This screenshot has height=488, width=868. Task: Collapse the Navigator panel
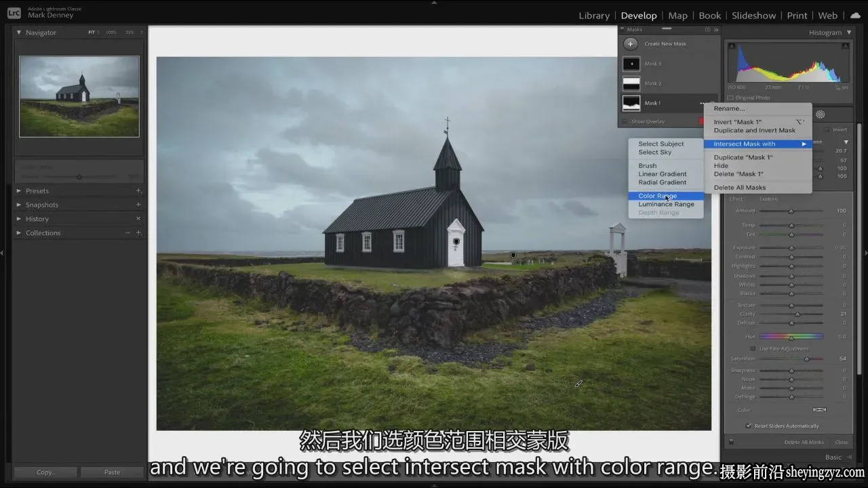(x=18, y=33)
